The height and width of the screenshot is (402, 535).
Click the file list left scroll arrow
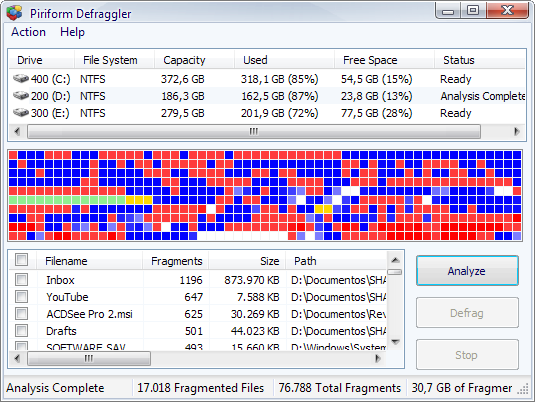(x=17, y=358)
